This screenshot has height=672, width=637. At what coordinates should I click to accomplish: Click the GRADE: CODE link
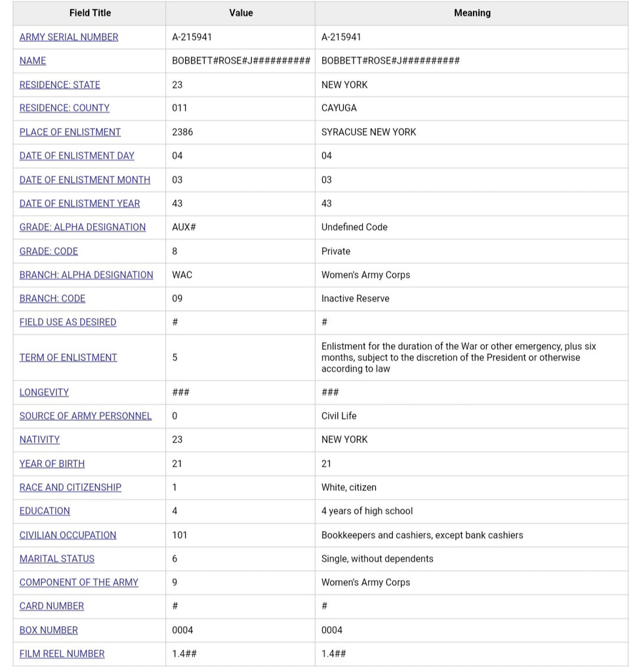(49, 251)
